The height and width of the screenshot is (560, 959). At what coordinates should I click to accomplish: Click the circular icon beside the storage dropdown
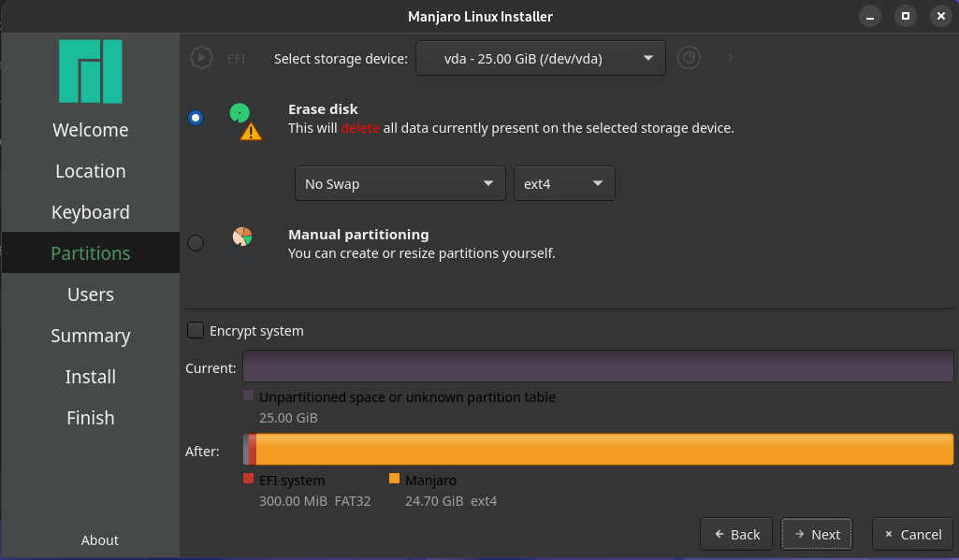tap(689, 58)
